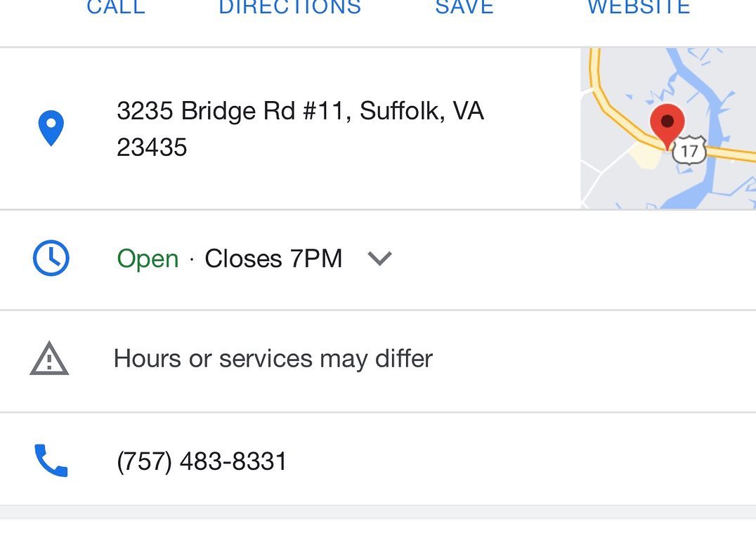Tap the Closes 7PM text
Image resolution: width=756 pixels, height=538 pixels.
click(273, 259)
